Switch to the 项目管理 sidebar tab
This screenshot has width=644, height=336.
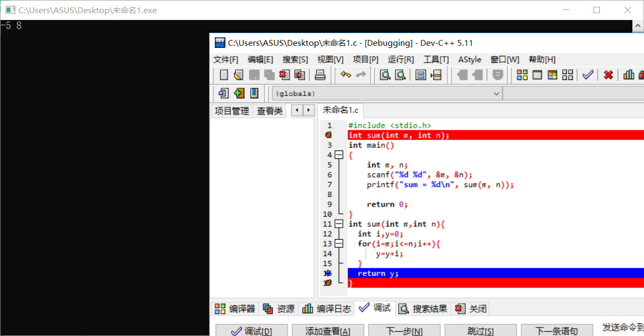[x=232, y=111]
